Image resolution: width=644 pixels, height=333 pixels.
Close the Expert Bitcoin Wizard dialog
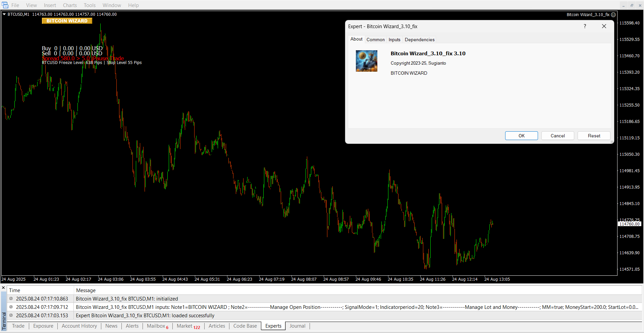click(x=604, y=26)
